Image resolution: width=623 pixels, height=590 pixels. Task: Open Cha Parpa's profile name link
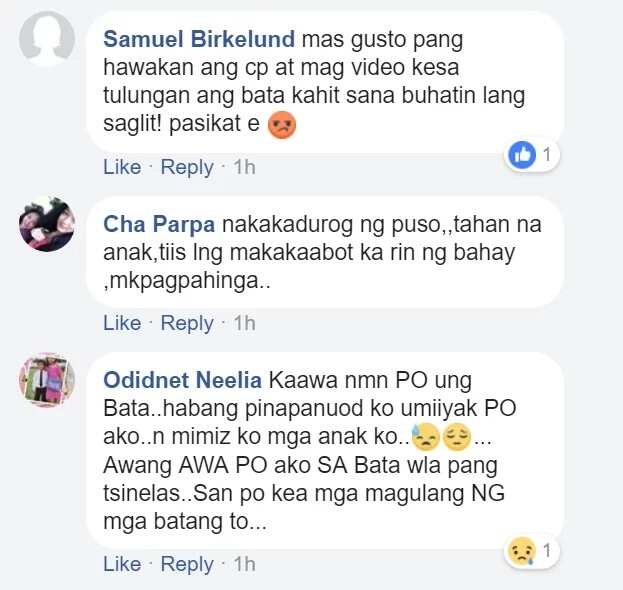(x=159, y=224)
